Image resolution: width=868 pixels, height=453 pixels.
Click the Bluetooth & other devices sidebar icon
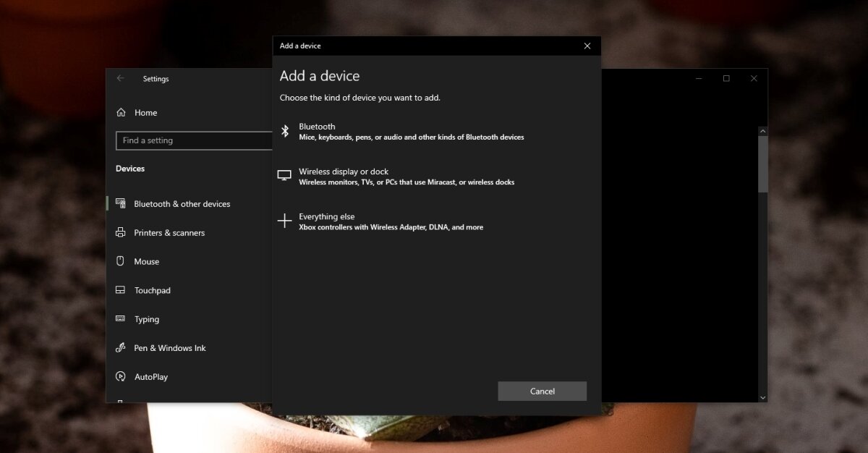[120, 203]
